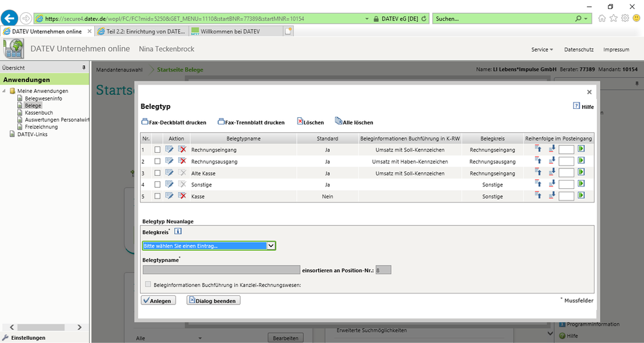Image resolution: width=644 pixels, height=343 pixels.
Task: Check the Alte Kasse row checkbox
Action: (157, 173)
